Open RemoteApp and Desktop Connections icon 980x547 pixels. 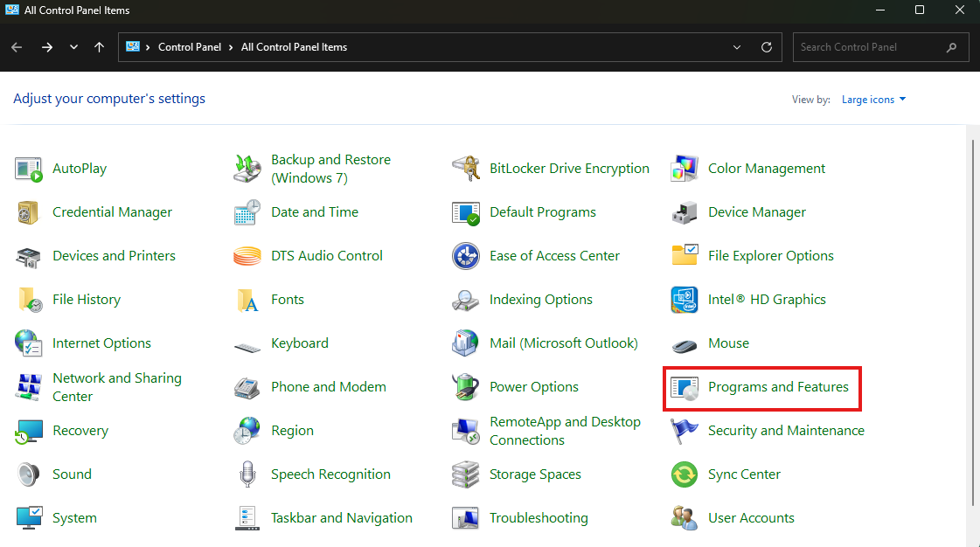(466, 431)
